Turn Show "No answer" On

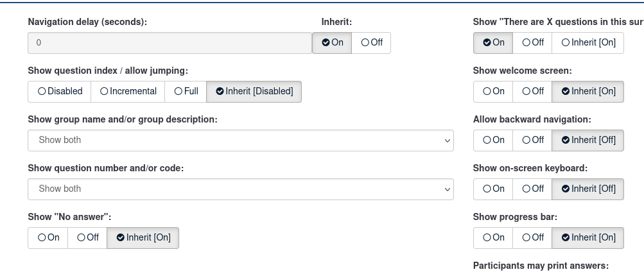click(x=48, y=238)
